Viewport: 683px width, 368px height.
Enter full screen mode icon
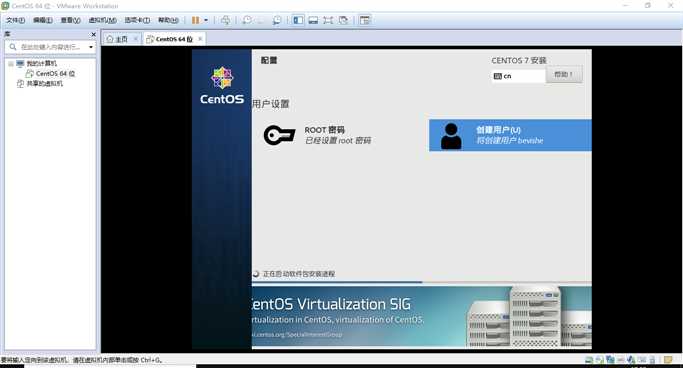pyautogui.click(x=328, y=20)
